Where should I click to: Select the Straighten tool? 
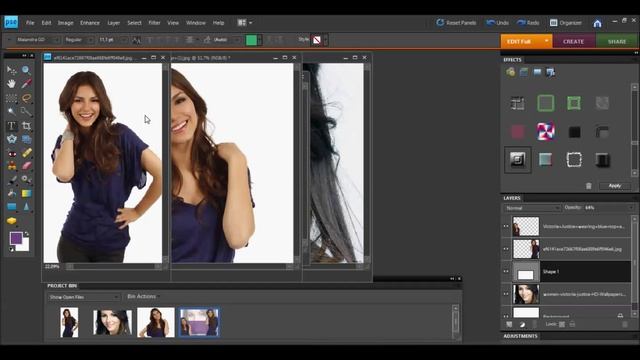(26, 139)
